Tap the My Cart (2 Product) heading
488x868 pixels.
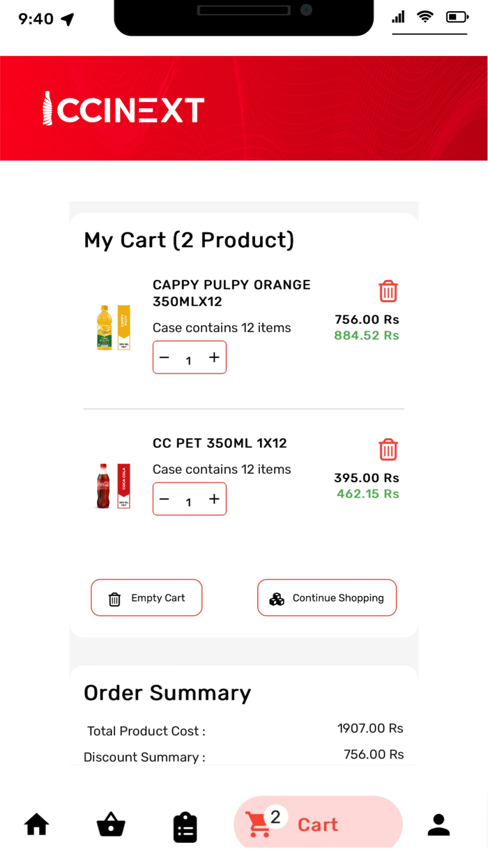coord(189,240)
